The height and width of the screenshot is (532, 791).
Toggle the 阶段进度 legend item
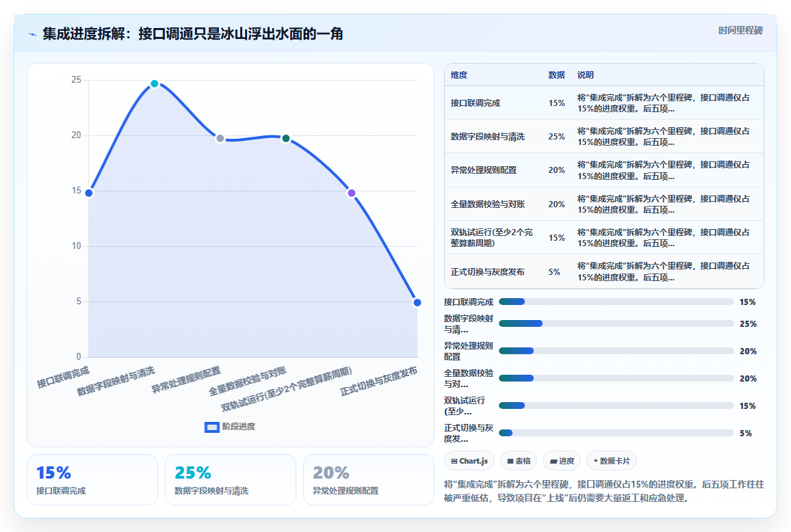[230, 427]
